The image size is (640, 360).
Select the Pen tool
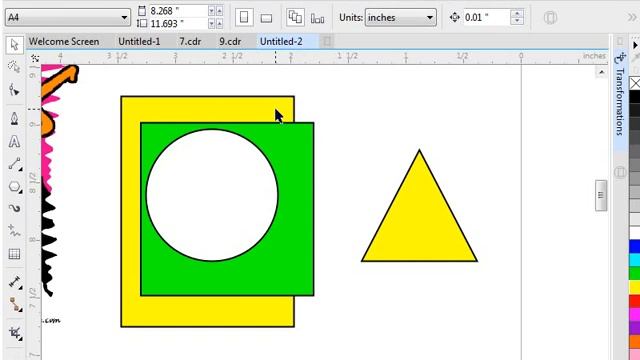point(14,119)
